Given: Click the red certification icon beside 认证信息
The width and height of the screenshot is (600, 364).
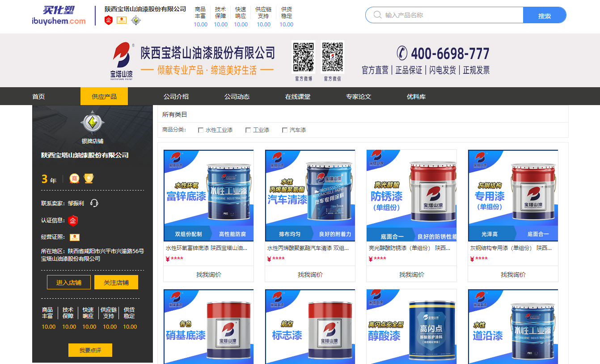Looking at the screenshot, I should pos(73,220).
